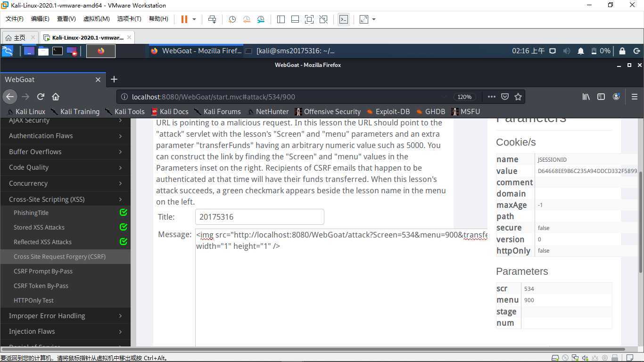
Task: Lock the screen with the padlock icon
Action: pyautogui.click(x=622, y=51)
